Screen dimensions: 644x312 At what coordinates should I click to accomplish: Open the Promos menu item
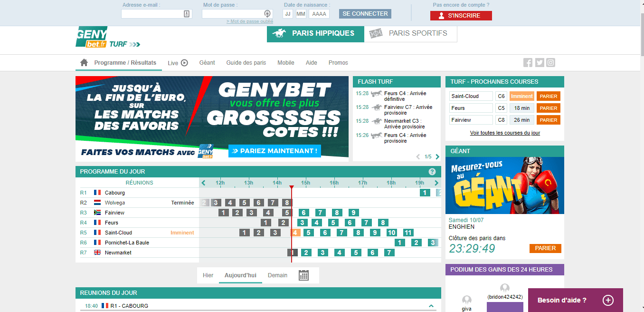pyautogui.click(x=338, y=63)
